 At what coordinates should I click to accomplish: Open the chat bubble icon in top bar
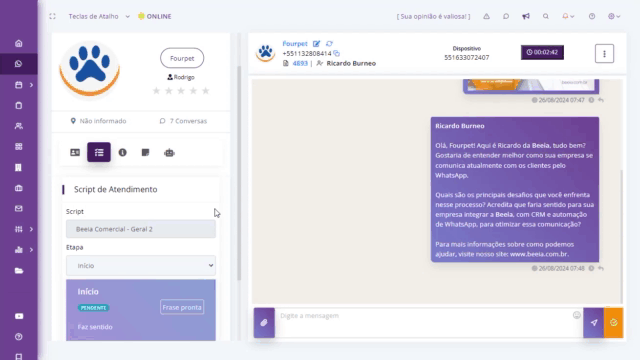pos(506,16)
